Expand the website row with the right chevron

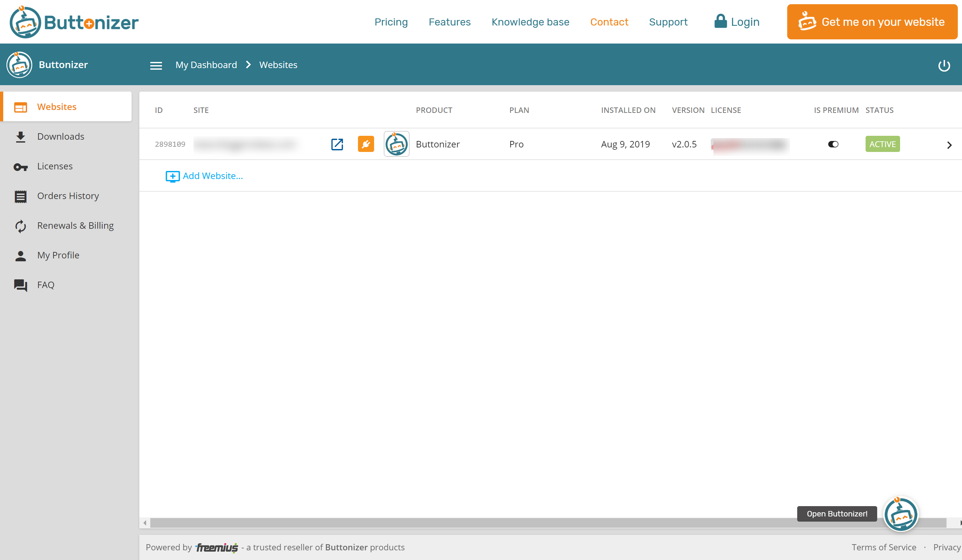(x=949, y=145)
